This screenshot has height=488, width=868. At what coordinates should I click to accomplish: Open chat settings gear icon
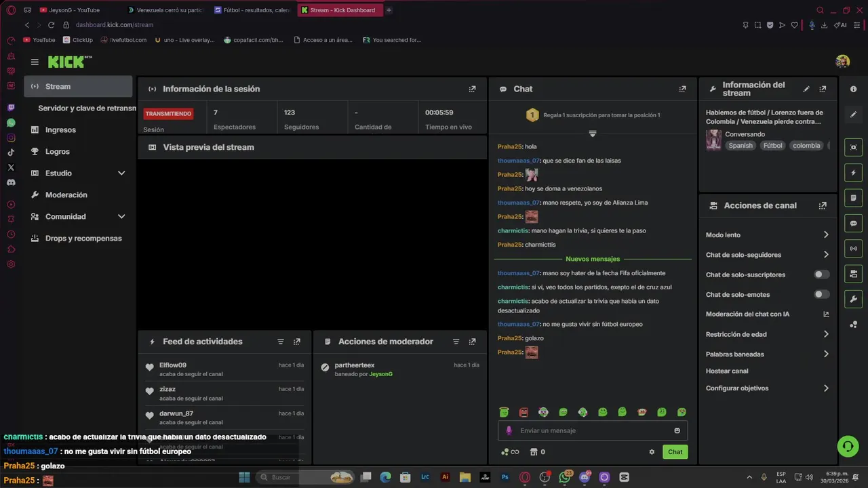click(652, 452)
